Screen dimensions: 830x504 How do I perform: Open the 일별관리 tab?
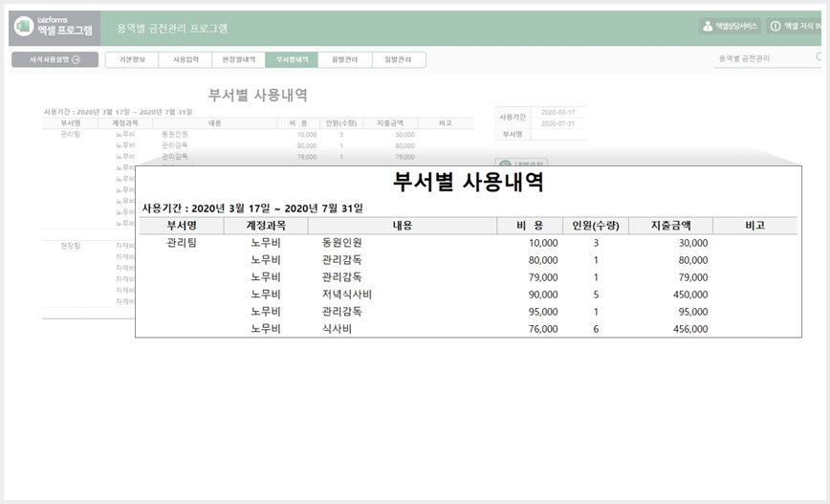(399, 60)
